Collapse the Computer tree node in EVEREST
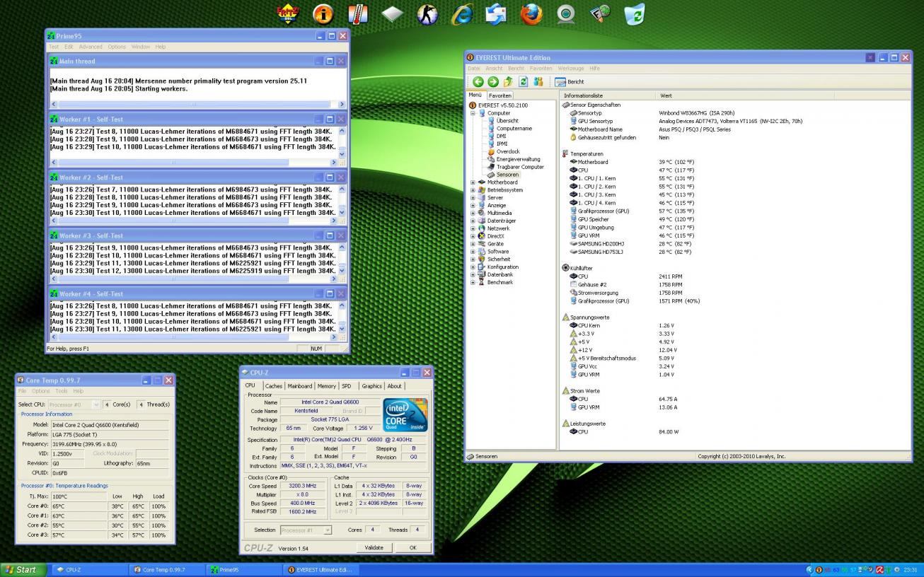This screenshot has height=577, width=924. 473,113
